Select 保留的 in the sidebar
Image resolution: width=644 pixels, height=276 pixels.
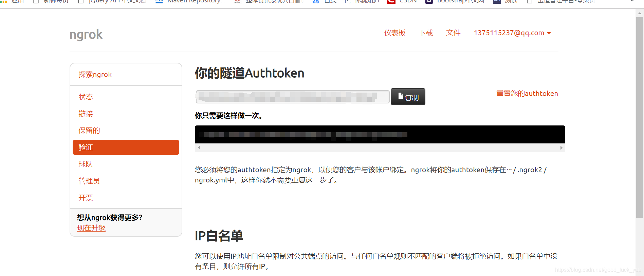pyautogui.click(x=89, y=131)
